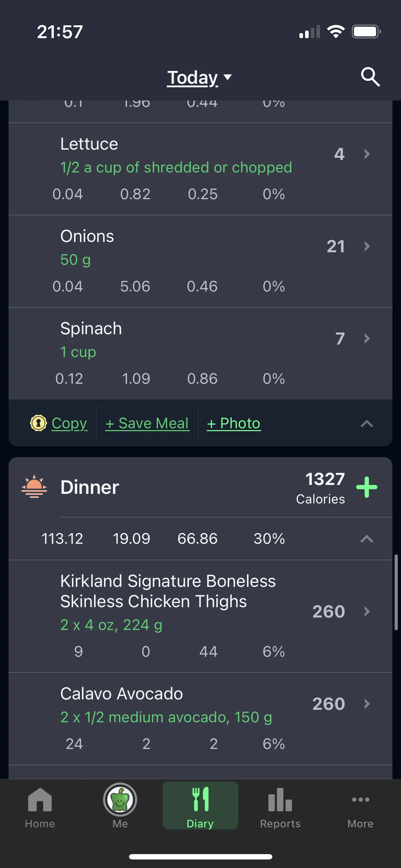Open the Home tab
Viewport: 401px width, 868px height.
[40, 807]
